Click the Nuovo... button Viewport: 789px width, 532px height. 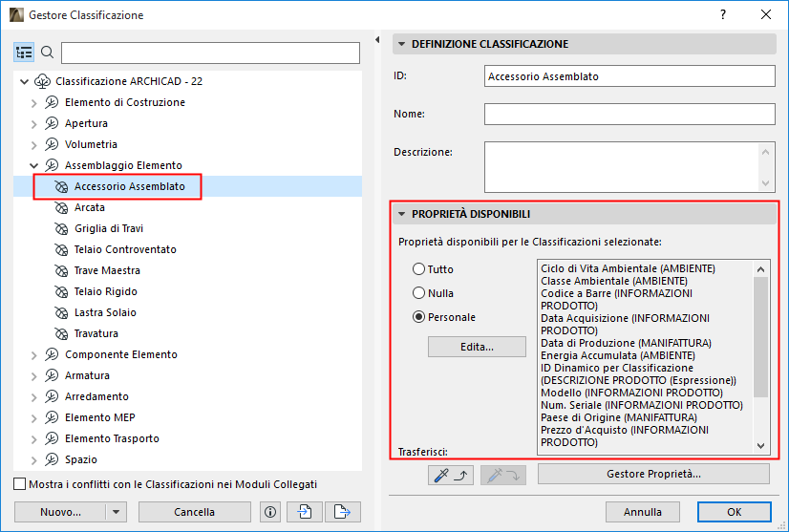60,512
